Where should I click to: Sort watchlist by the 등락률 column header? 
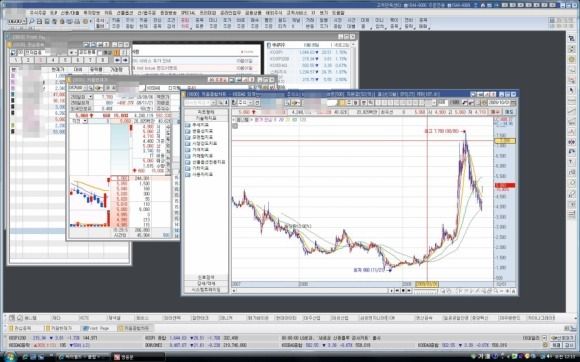click(x=96, y=70)
